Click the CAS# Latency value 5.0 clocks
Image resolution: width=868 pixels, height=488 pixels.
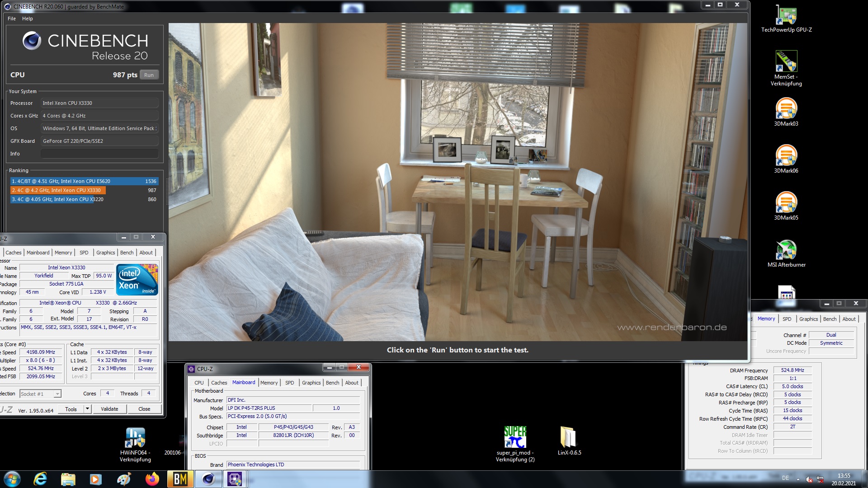pos(793,386)
